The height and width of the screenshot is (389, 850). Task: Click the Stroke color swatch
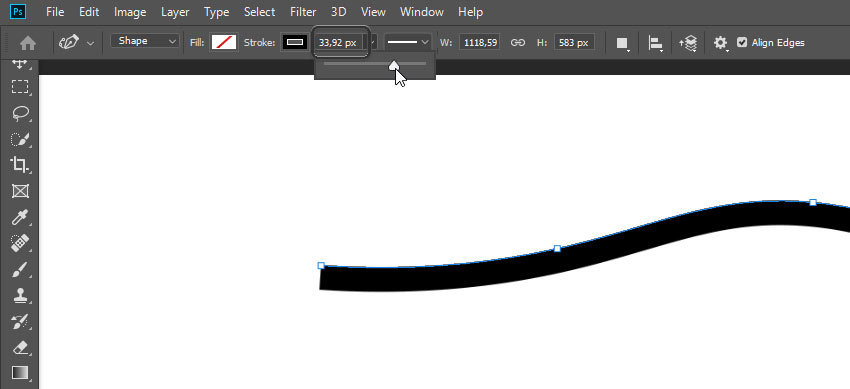pyautogui.click(x=294, y=42)
